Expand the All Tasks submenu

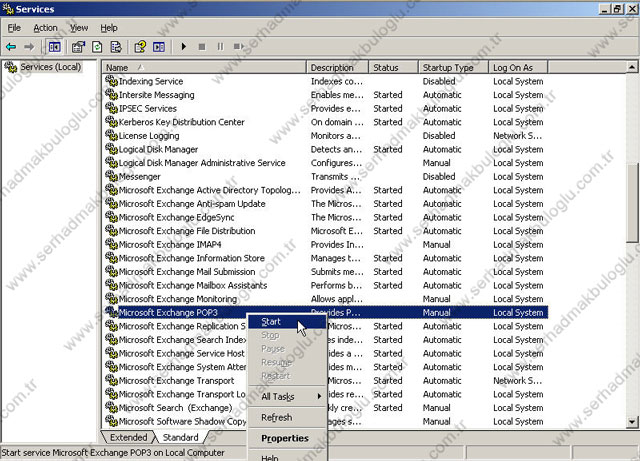point(287,396)
